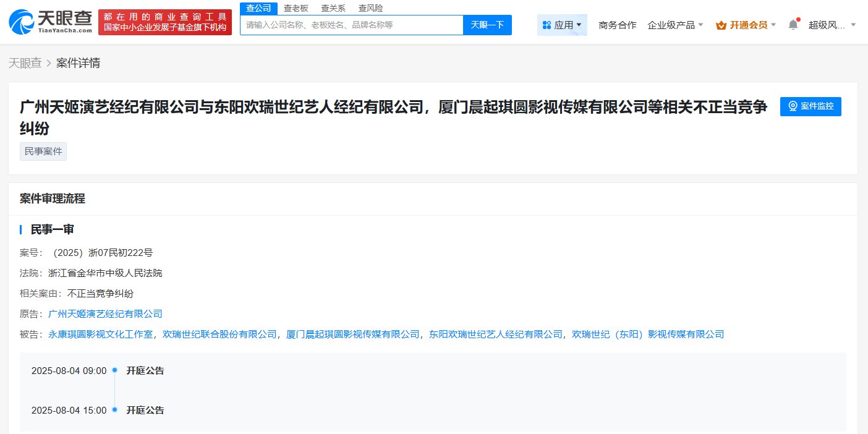
Task: Click the 民事案件 tag
Action: point(43,151)
